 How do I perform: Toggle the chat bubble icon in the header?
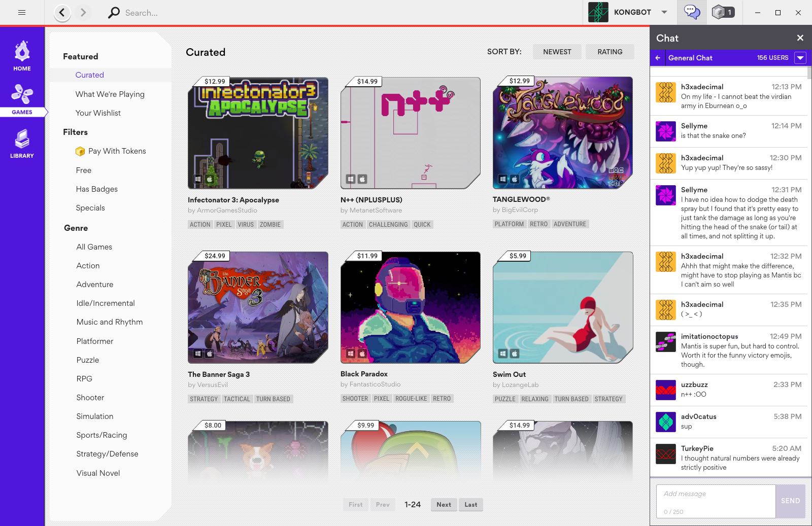692,12
